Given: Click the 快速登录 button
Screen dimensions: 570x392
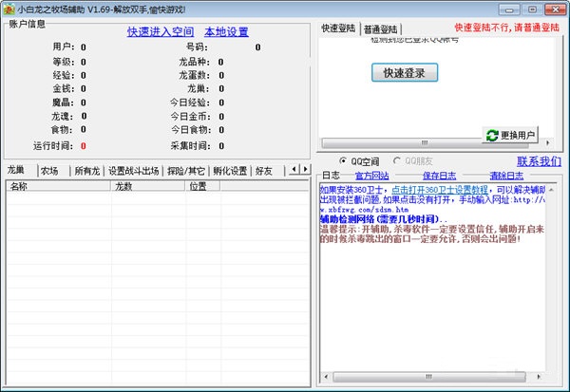Looking at the screenshot, I should (x=405, y=73).
